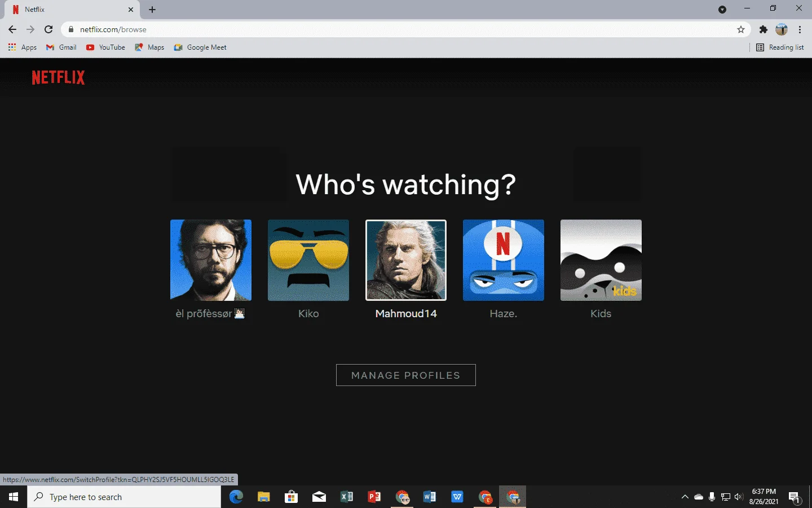The height and width of the screenshot is (508, 812).
Task: Open the Chrome Extensions puzzle menu
Action: click(764, 29)
